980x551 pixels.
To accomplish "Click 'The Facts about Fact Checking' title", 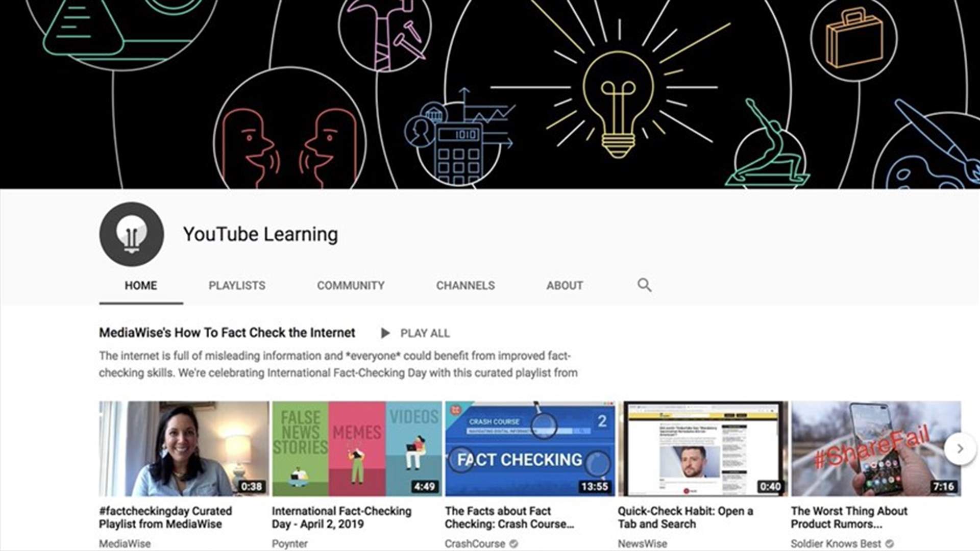I will coord(509,517).
